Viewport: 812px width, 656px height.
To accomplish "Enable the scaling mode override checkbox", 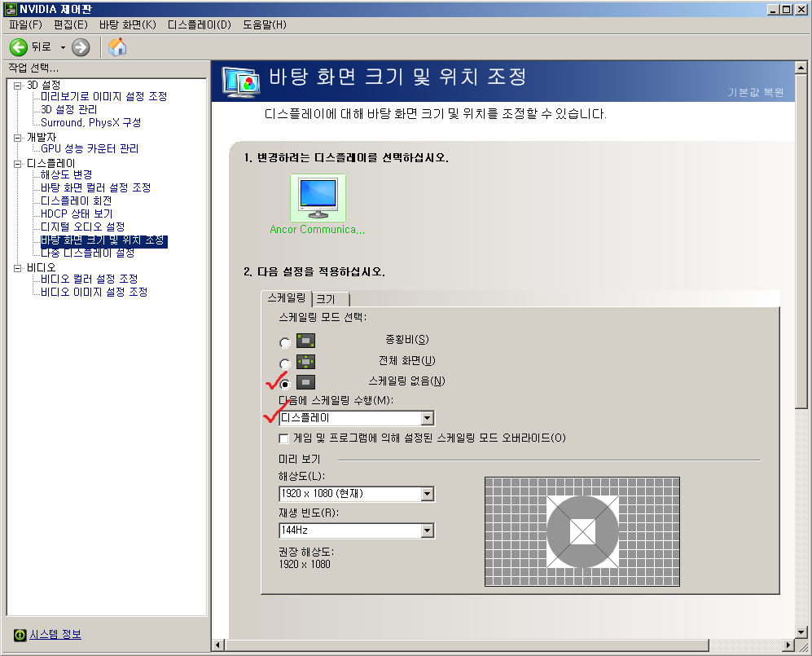I will [284, 438].
